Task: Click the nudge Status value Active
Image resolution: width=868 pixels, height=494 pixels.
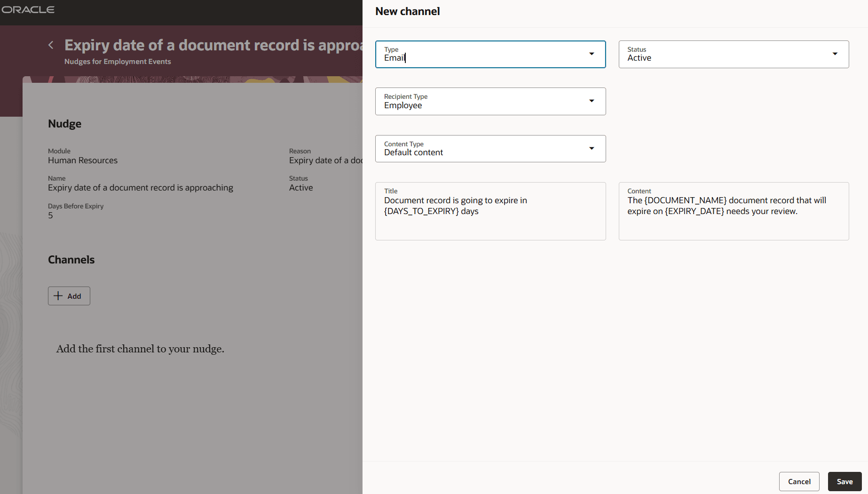Action: [x=301, y=188]
